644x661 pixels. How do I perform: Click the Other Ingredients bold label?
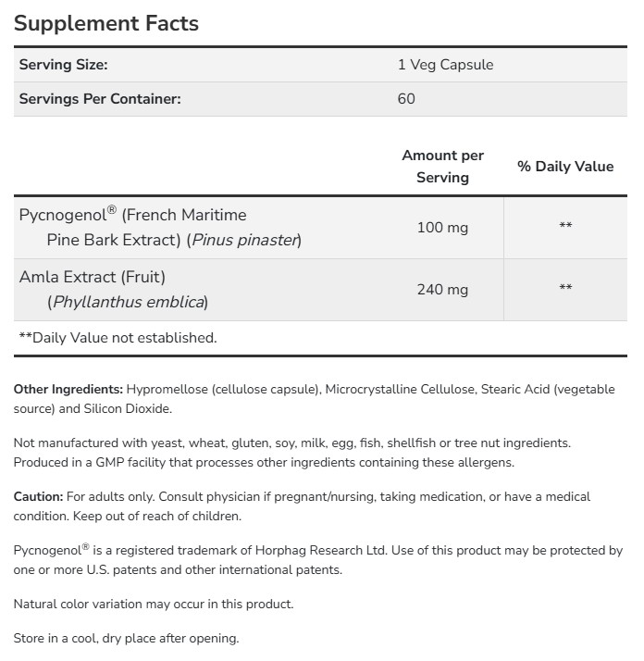(x=68, y=390)
